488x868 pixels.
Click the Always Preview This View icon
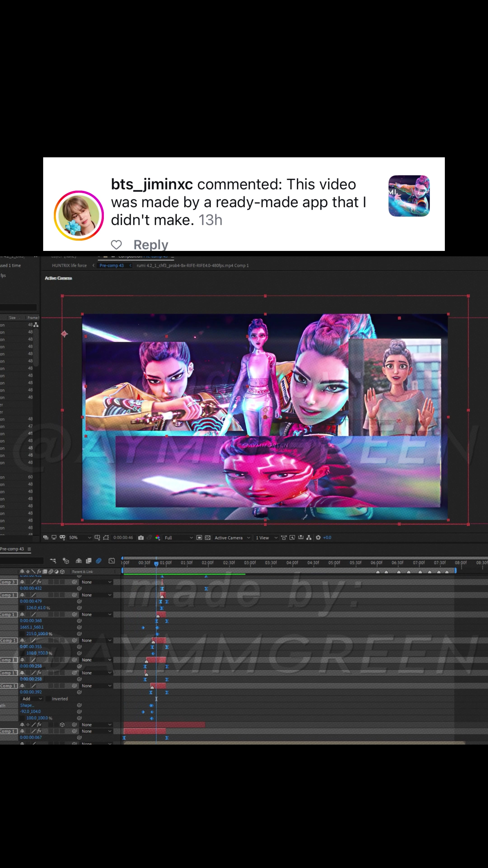pos(46,538)
